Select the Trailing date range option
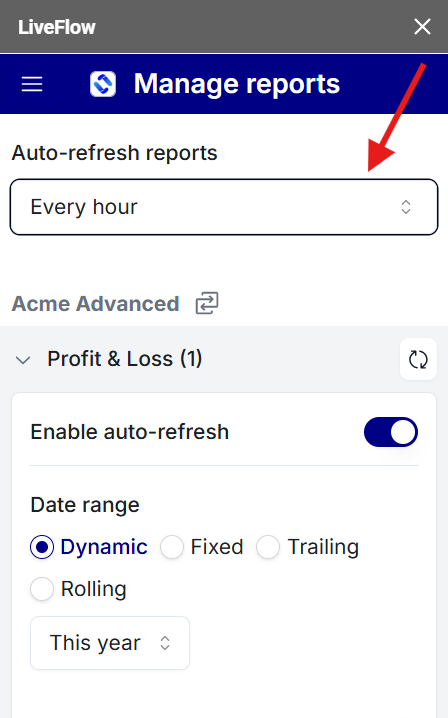This screenshot has width=448, height=718. [x=268, y=547]
